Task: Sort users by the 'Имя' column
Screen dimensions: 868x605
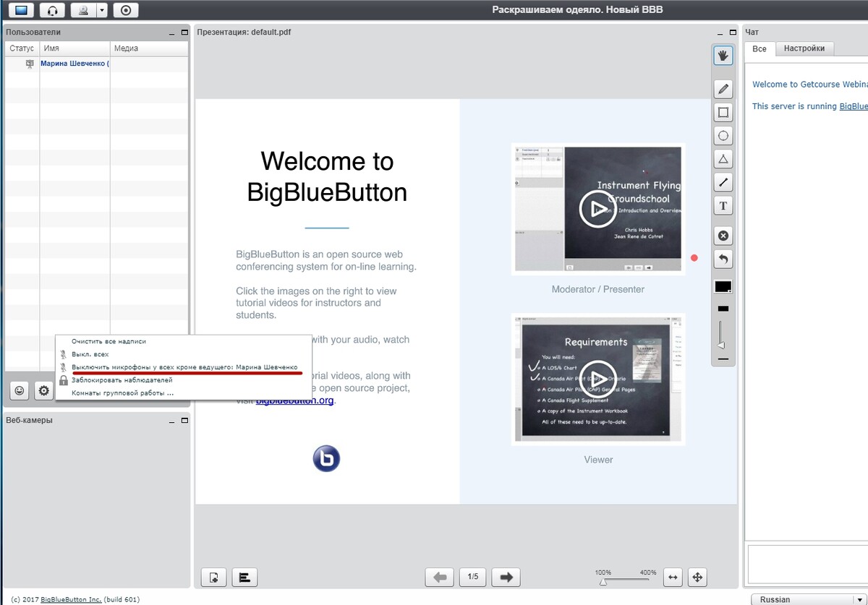Action: pos(75,48)
